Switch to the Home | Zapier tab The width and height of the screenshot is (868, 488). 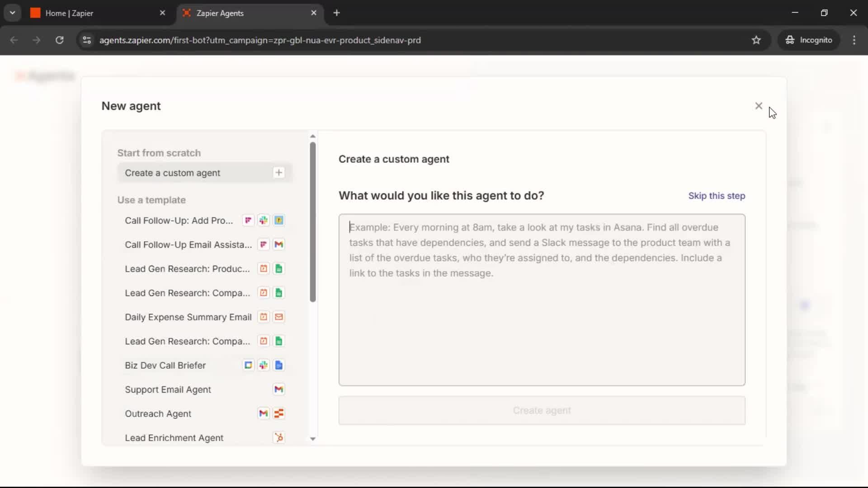[x=99, y=13]
